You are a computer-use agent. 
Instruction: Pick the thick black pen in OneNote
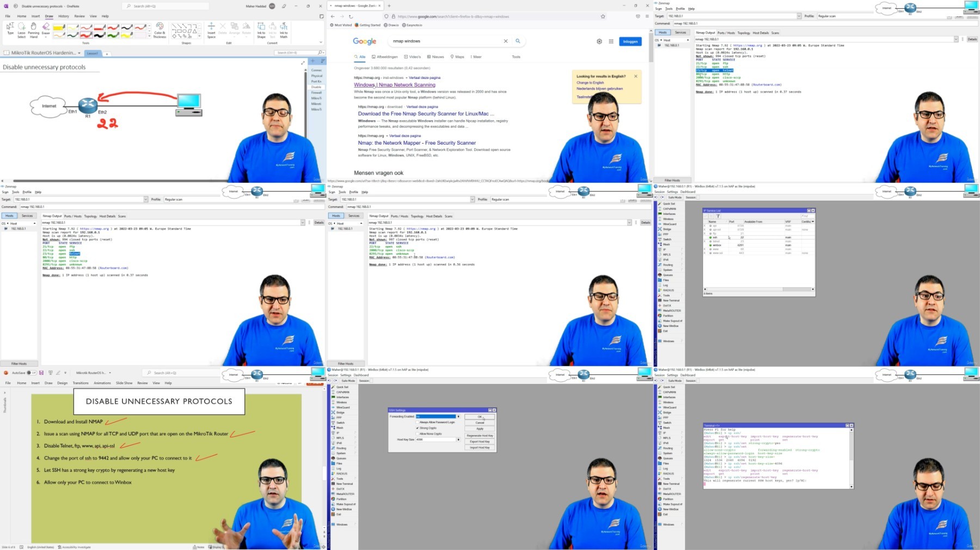pyautogui.click(x=100, y=35)
